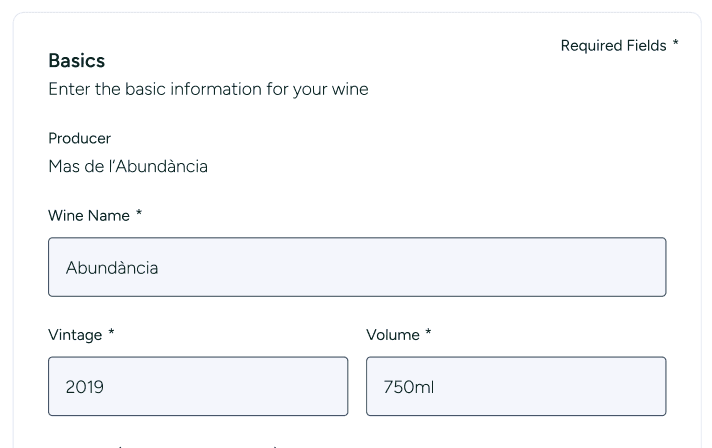Click the asterisk beside Volume label
Viewport: 712px width, 448px height.
[428, 334]
